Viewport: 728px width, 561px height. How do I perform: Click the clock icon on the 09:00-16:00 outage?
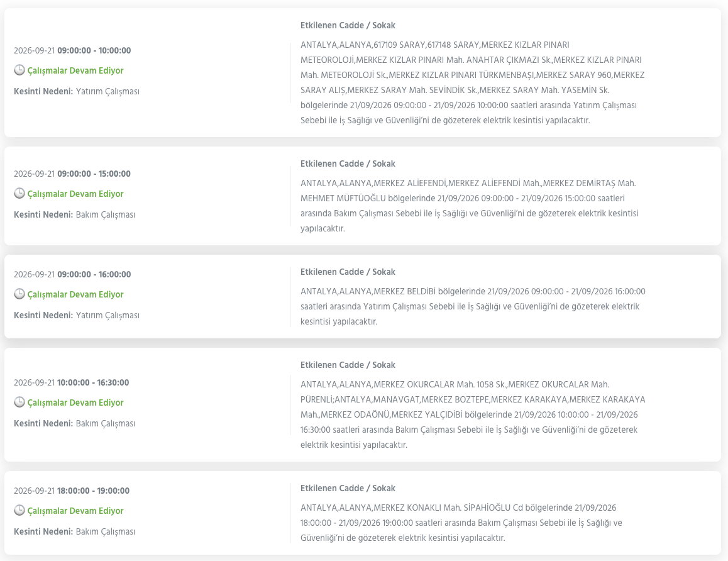point(19,294)
